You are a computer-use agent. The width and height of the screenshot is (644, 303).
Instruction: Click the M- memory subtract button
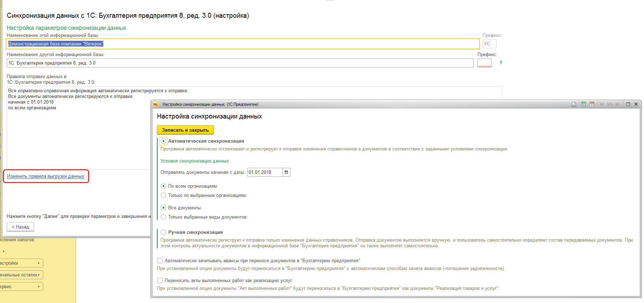[x=618, y=104]
